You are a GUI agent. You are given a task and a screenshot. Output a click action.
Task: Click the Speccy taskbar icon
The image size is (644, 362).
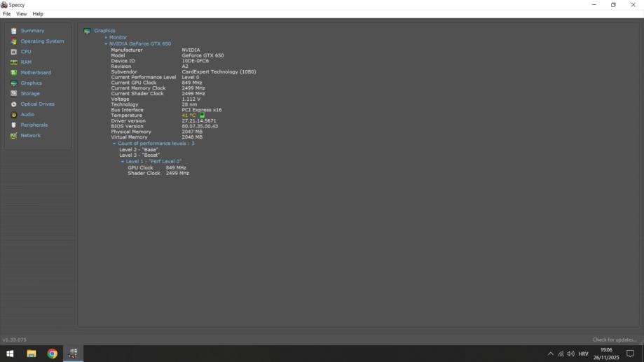pyautogui.click(x=73, y=354)
